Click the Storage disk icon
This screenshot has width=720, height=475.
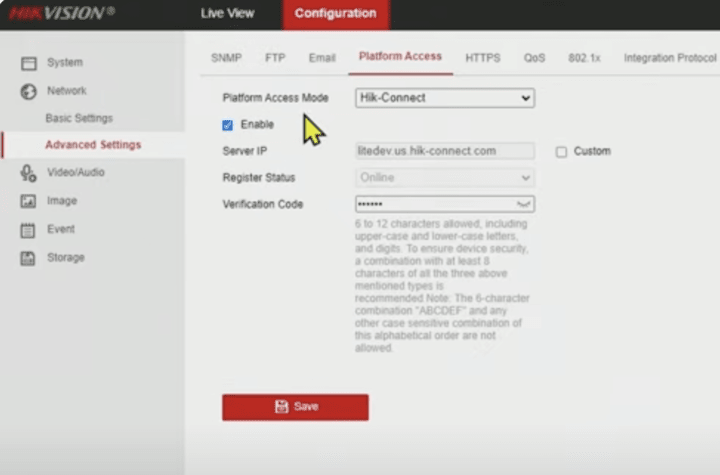(x=28, y=258)
